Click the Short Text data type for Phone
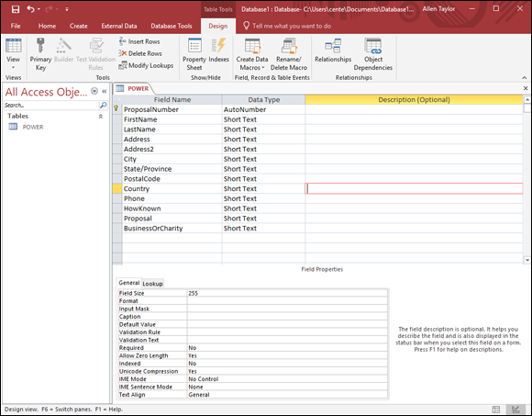 pyautogui.click(x=263, y=198)
